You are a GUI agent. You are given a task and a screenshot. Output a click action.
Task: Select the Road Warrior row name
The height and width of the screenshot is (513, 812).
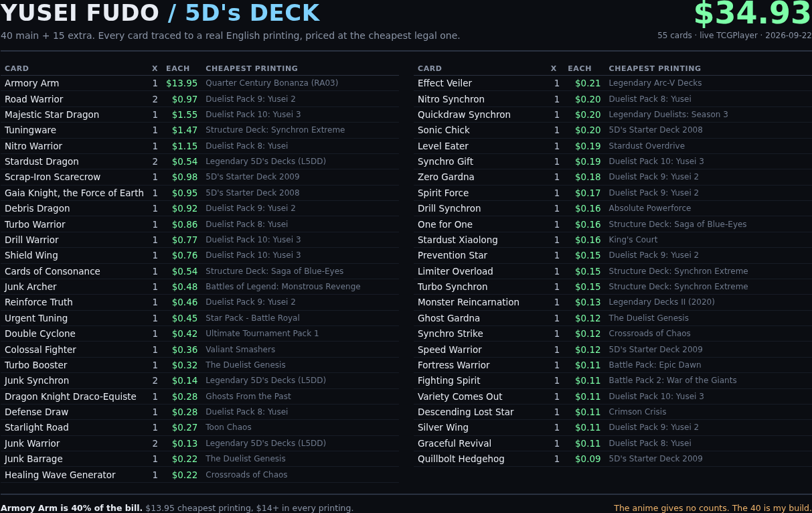pyautogui.click(x=33, y=99)
